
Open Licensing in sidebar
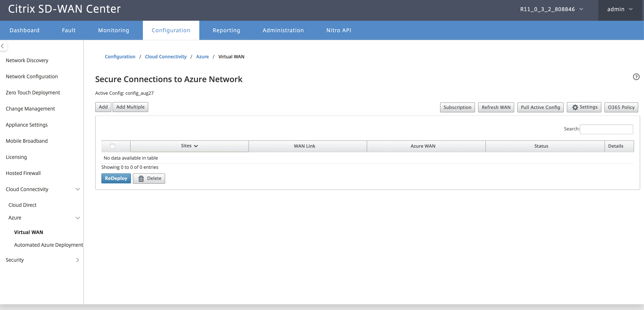point(16,157)
